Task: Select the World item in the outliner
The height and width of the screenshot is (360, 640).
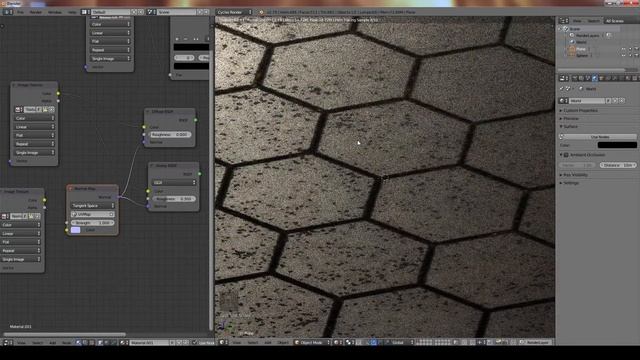Action: click(581, 42)
